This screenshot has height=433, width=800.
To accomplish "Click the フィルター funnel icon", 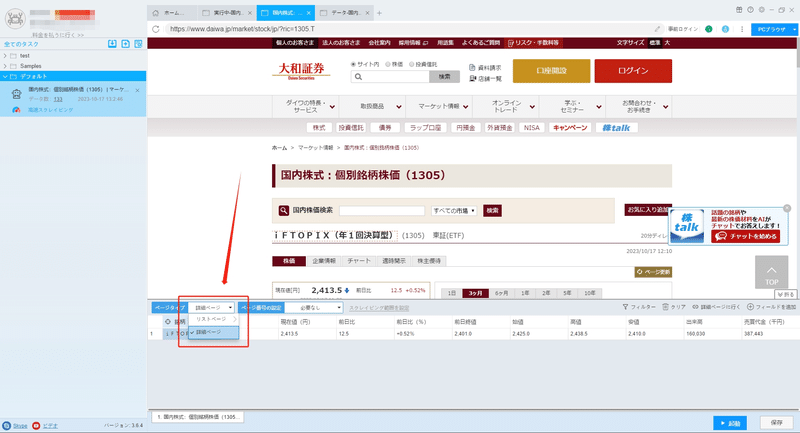I will point(626,307).
